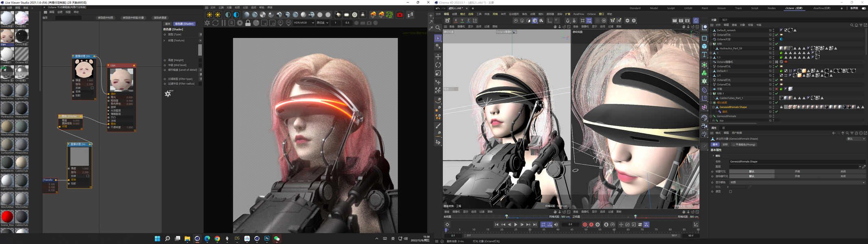Select the Move tool in left toolbar
Image resolution: width=868 pixels, height=244 pixels.
click(438, 57)
